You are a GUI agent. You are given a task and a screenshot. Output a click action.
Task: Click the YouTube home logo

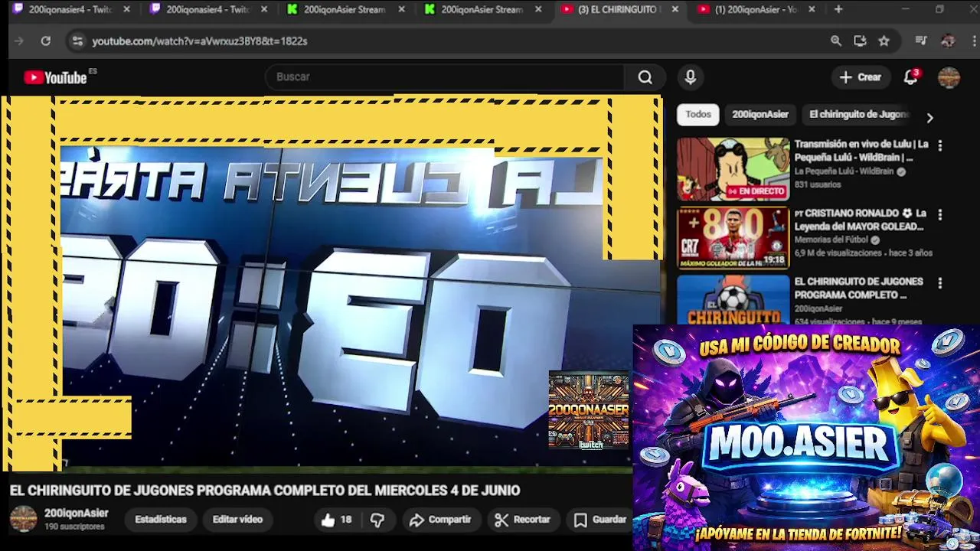(55, 77)
